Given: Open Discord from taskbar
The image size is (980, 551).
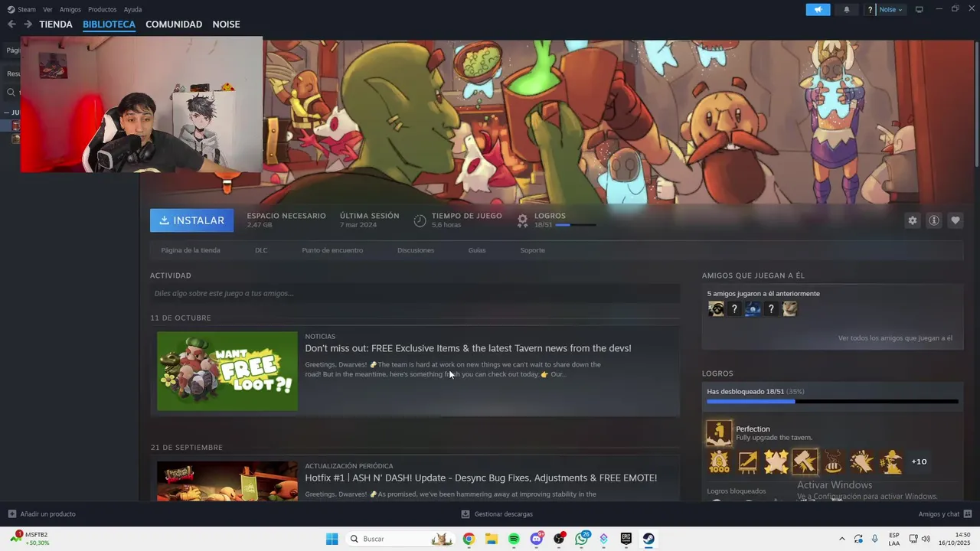Looking at the screenshot, I should 536,539.
